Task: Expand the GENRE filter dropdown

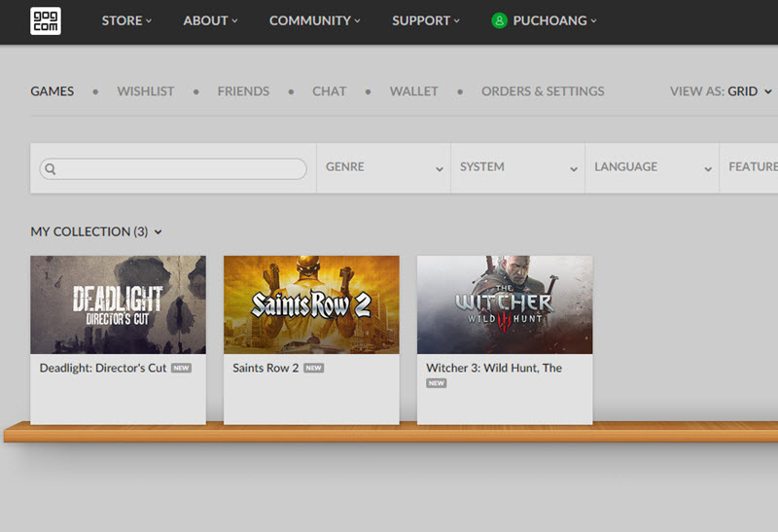Action: pyautogui.click(x=383, y=168)
